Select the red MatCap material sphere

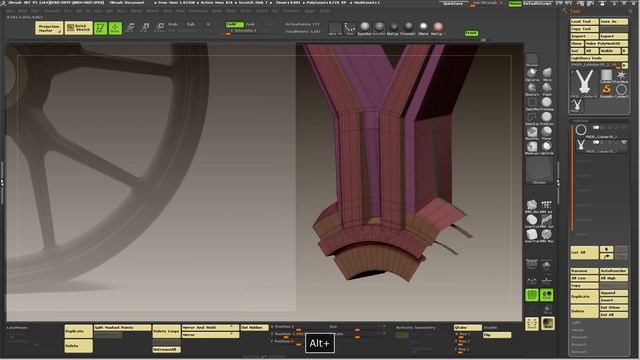[x=438, y=28]
